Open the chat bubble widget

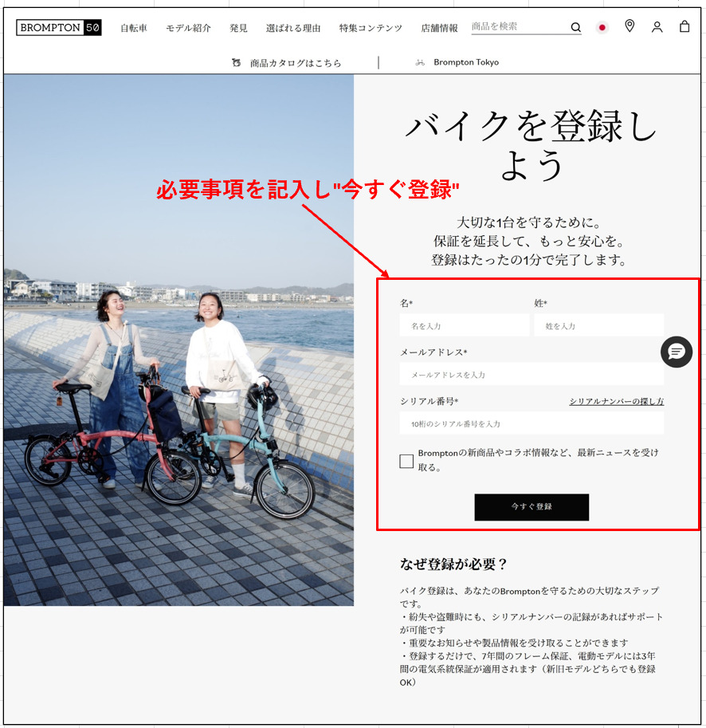pos(677,352)
